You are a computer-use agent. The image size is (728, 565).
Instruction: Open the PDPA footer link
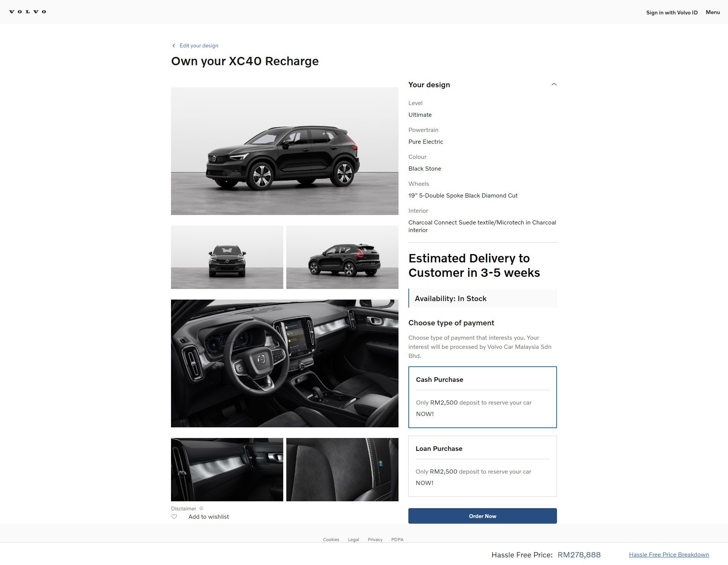(x=397, y=540)
